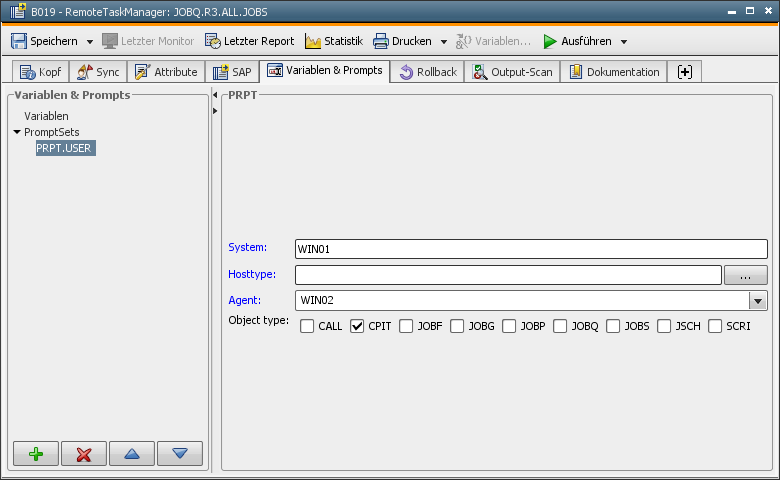The width and height of the screenshot is (780, 480).
Task: Open the SAP tab
Action: tap(232, 72)
